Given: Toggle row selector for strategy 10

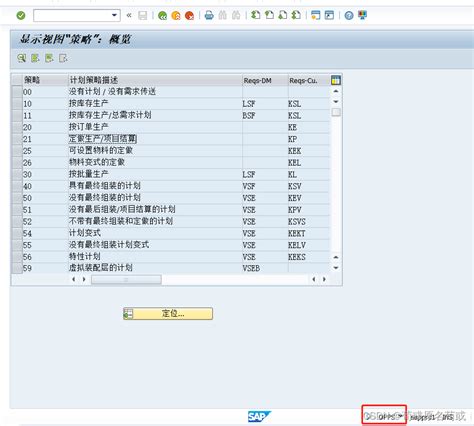Looking at the screenshot, I should point(17,104).
